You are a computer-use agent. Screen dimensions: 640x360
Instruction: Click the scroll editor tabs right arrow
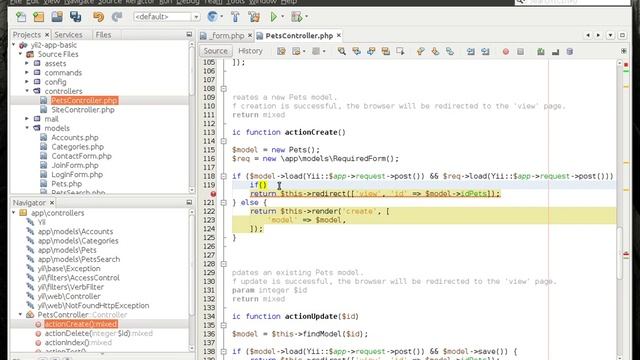point(598,36)
